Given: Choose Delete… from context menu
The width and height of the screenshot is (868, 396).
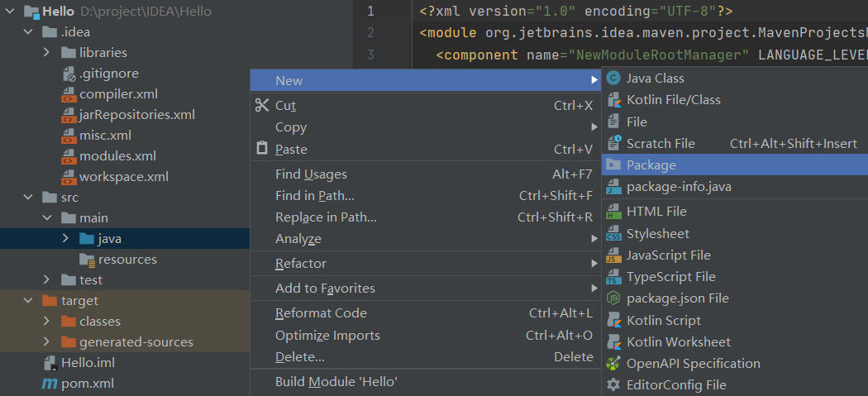Looking at the screenshot, I should click(x=426, y=357).
